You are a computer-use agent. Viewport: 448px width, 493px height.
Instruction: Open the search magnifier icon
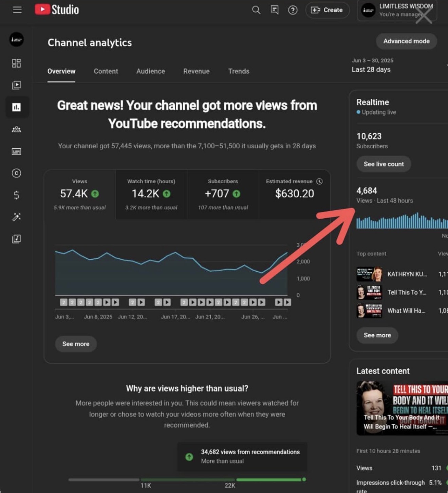point(256,10)
